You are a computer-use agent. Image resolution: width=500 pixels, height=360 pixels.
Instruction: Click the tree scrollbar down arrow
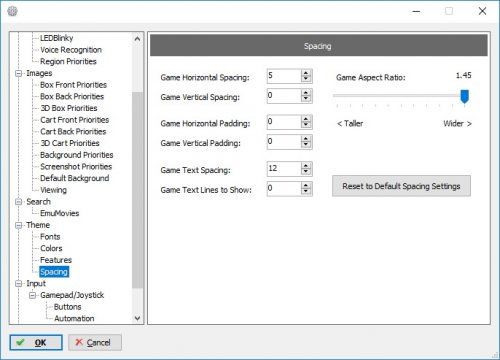[x=137, y=318]
